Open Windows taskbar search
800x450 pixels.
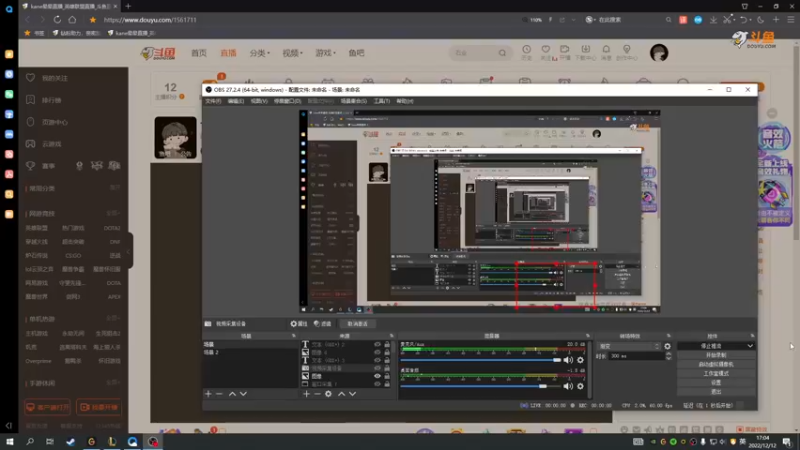[30, 442]
